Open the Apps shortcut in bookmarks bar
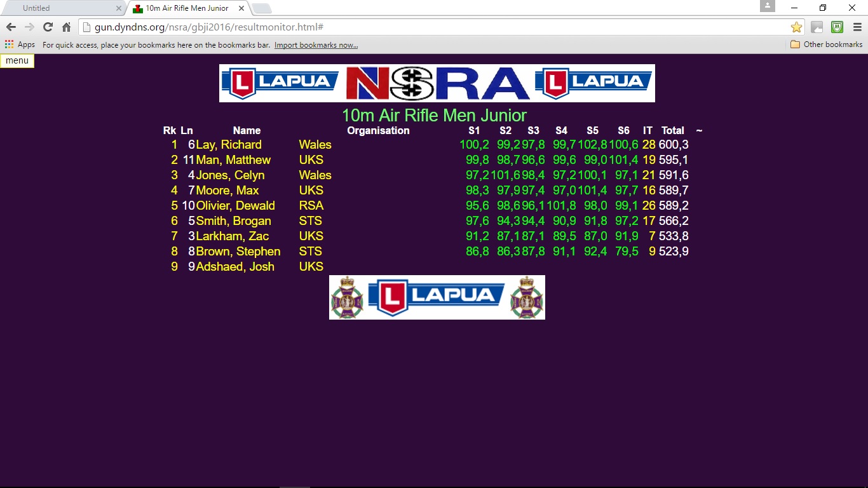This screenshot has width=868, height=488. (20, 44)
